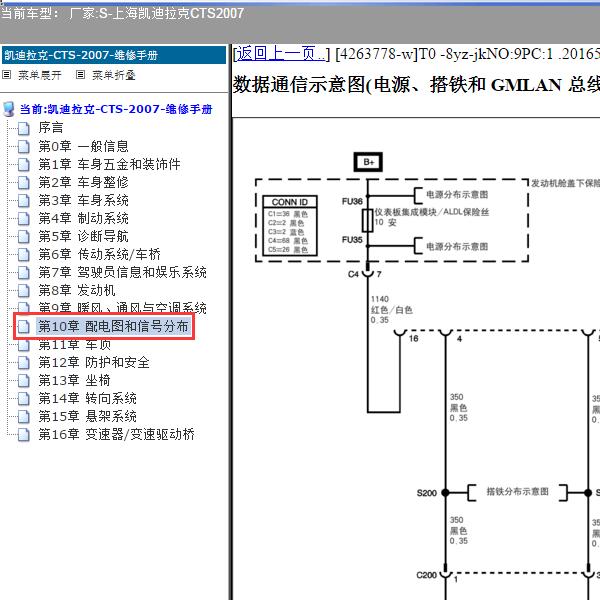Click the page icon beside 第3章 车身系统
Viewport: 600px width, 600px height.
23,201
